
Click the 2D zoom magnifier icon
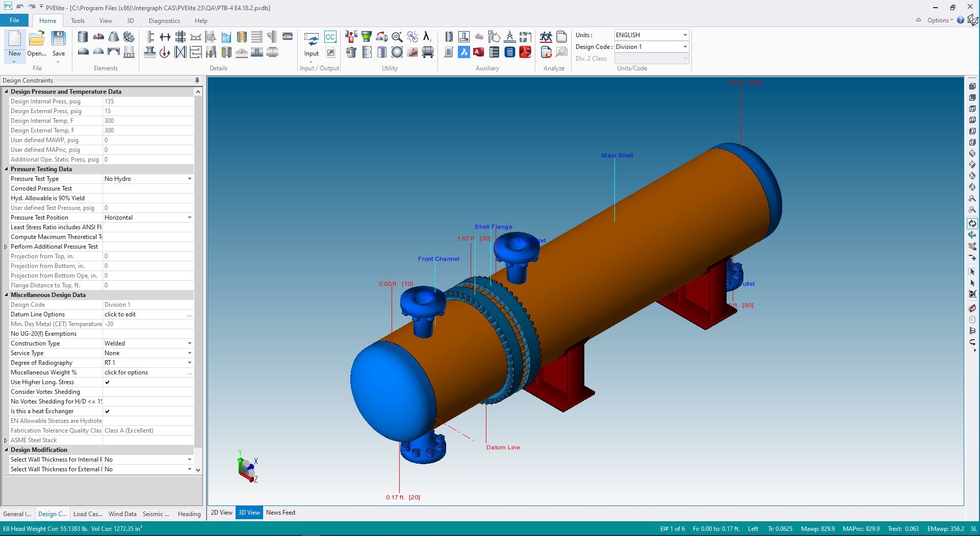(x=397, y=37)
